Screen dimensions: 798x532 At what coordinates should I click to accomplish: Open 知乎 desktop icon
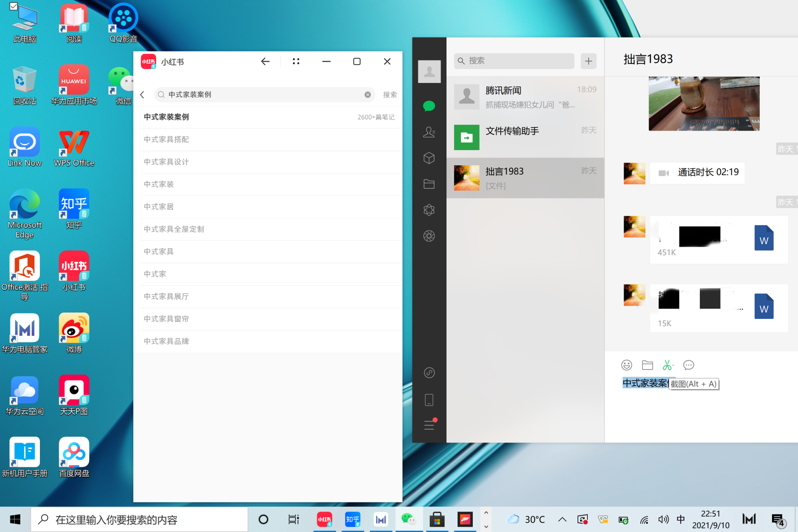pos(74,210)
